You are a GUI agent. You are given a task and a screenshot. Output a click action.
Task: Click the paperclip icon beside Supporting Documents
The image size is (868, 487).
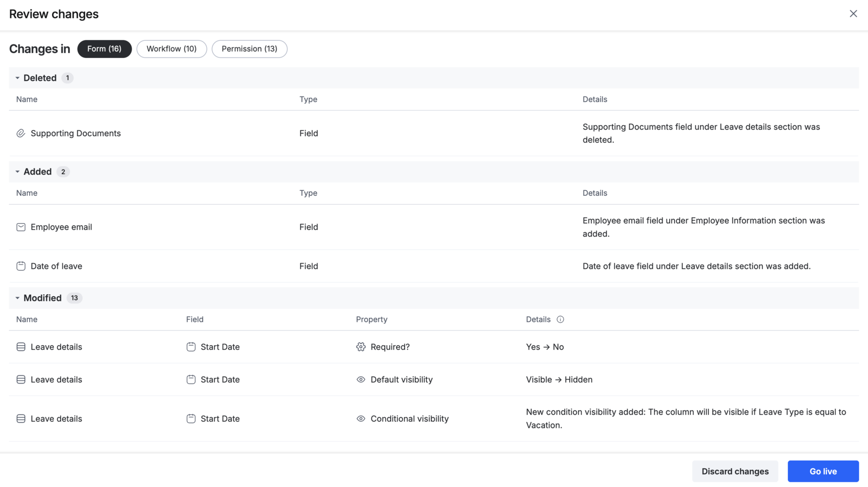click(21, 133)
